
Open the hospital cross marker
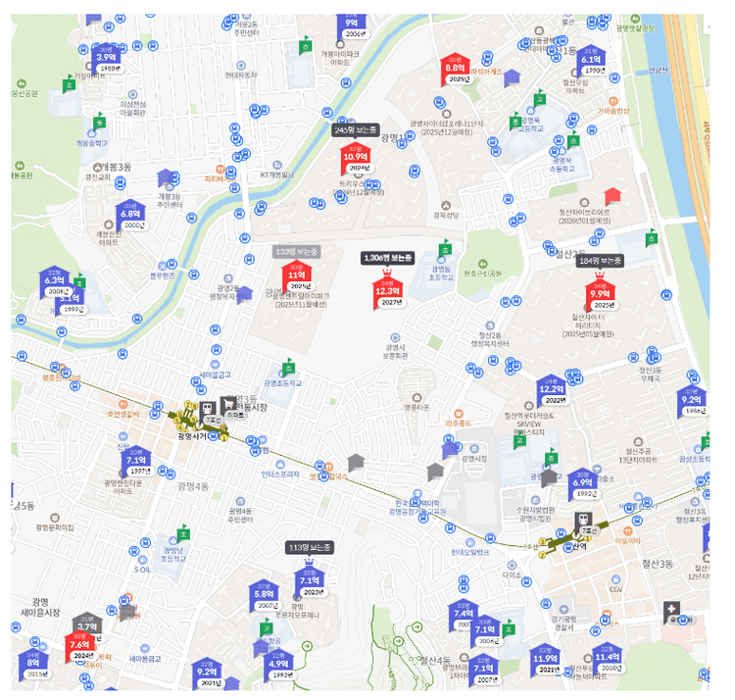[671, 609]
